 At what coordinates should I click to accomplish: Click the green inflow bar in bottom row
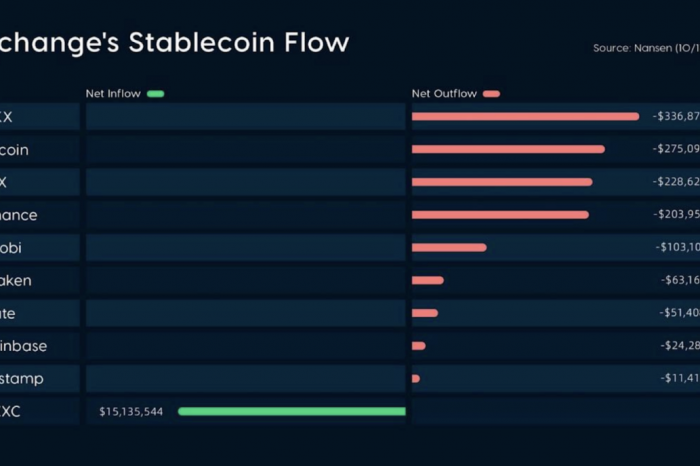(292, 411)
